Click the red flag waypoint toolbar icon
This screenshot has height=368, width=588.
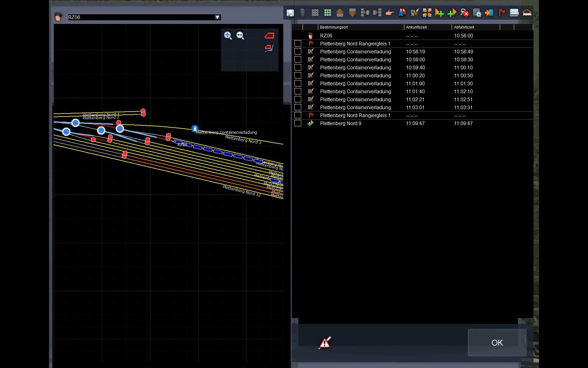(x=502, y=13)
